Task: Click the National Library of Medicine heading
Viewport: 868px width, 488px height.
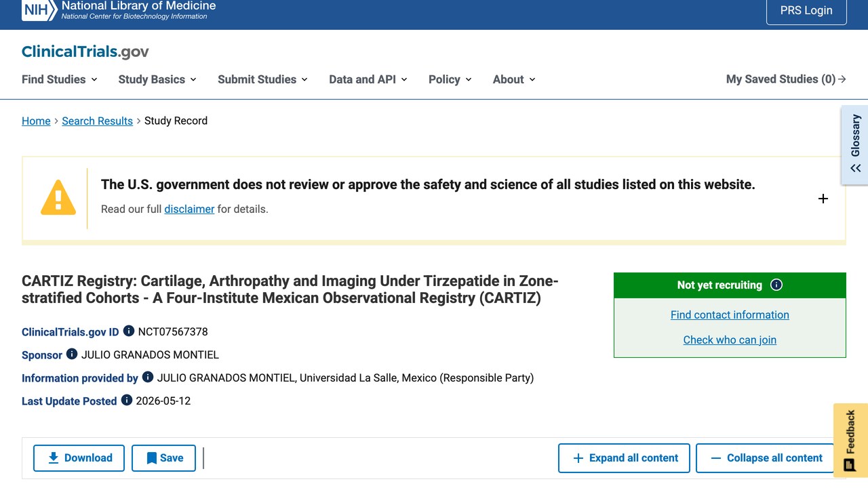Action: pos(138,5)
